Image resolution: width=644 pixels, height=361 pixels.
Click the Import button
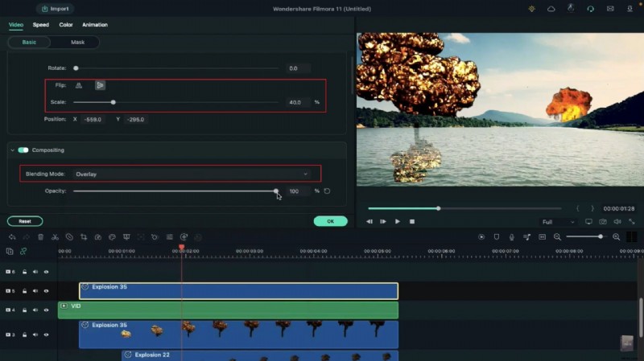point(56,9)
